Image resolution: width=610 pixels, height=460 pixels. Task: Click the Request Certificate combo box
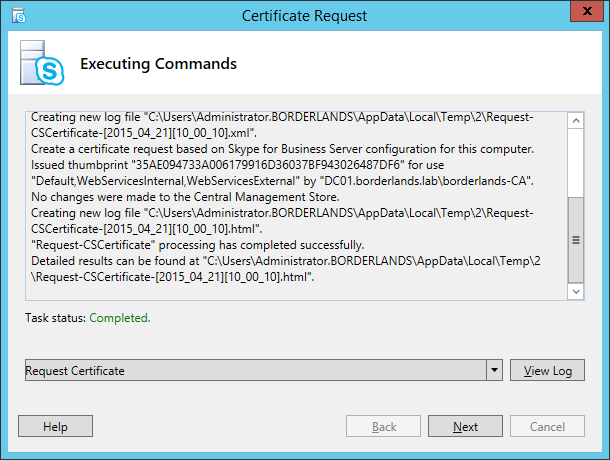coord(264,370)
